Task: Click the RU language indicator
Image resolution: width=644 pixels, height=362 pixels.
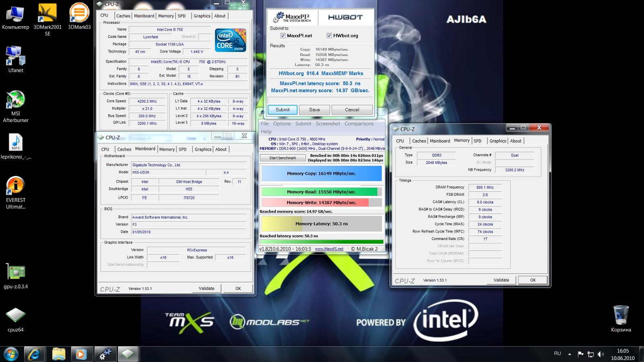Action: point(557,354)
